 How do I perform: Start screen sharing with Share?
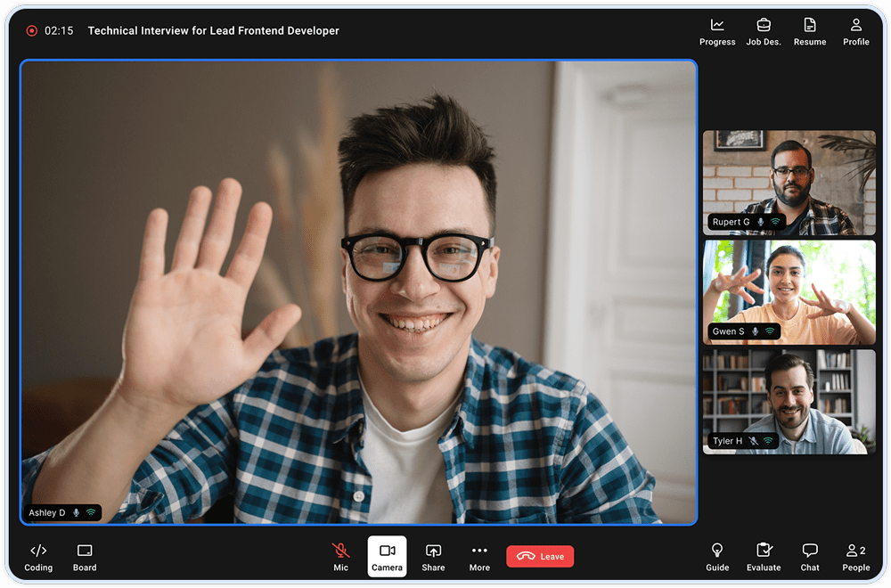[x=433, y=556]
